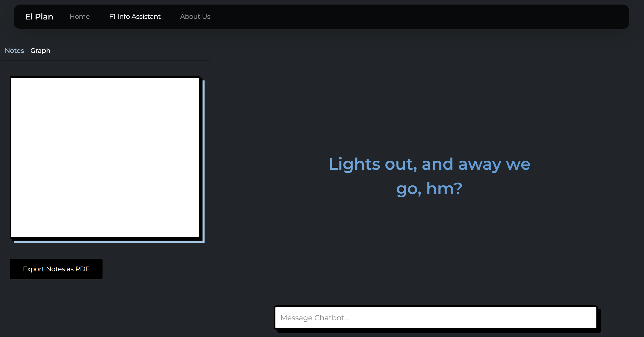
Task: Click the horizontal line under Notes and Graph tabs
Action: point(105,60)
